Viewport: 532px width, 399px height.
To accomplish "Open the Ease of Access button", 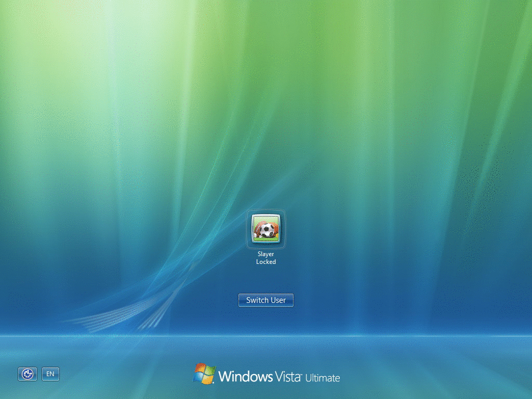I will tap(28, 374).
